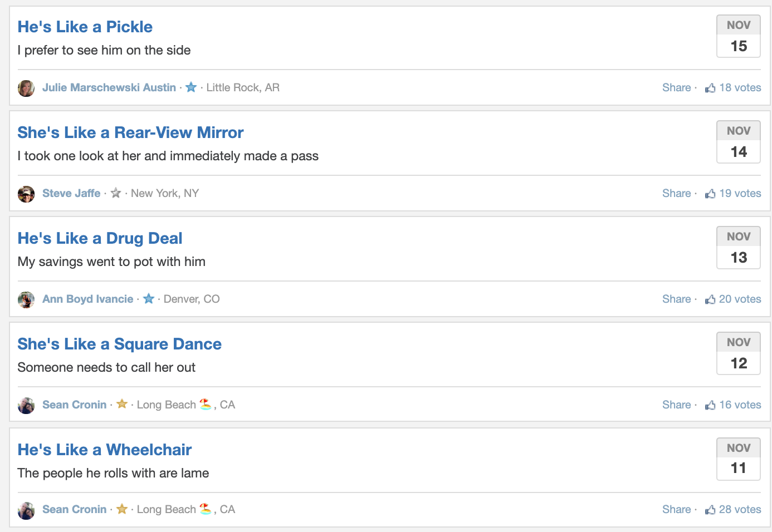
Task: Upvote the Drug Deal post via thumbs-up
Action: tap(710, 299)
